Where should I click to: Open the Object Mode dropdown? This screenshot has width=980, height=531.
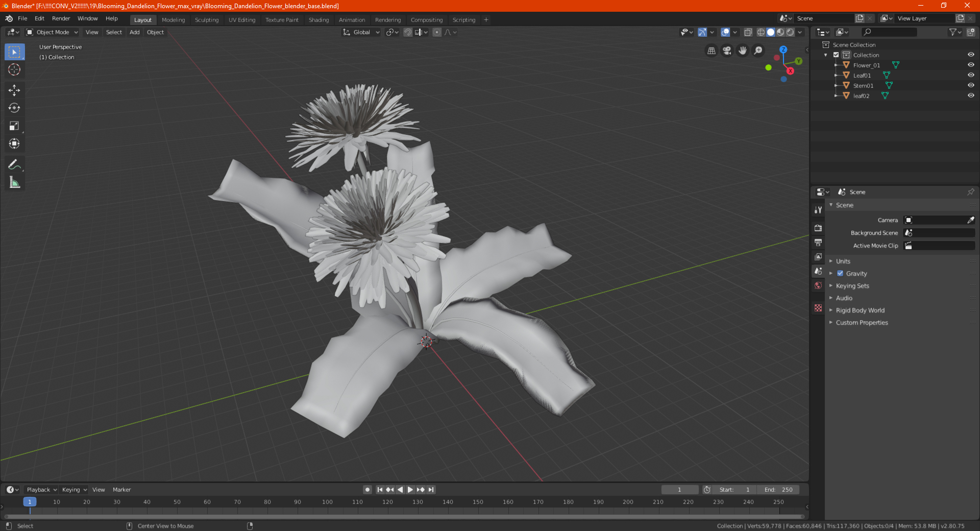53,32
